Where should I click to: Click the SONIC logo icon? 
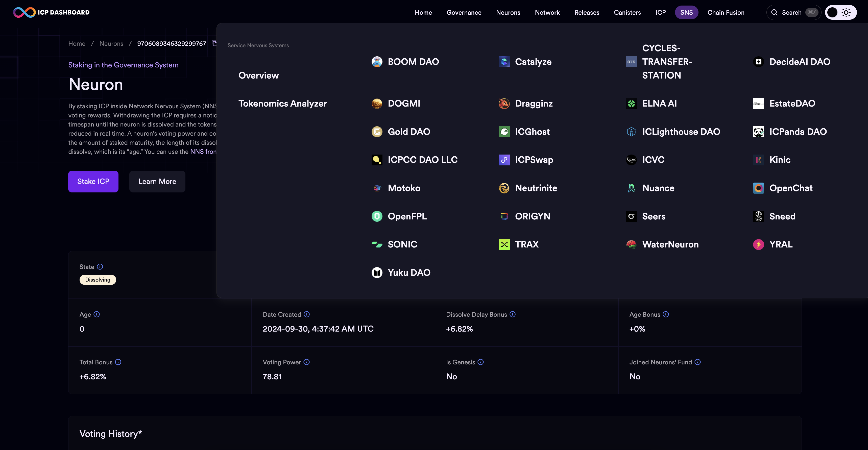click(x=377, y=244)
